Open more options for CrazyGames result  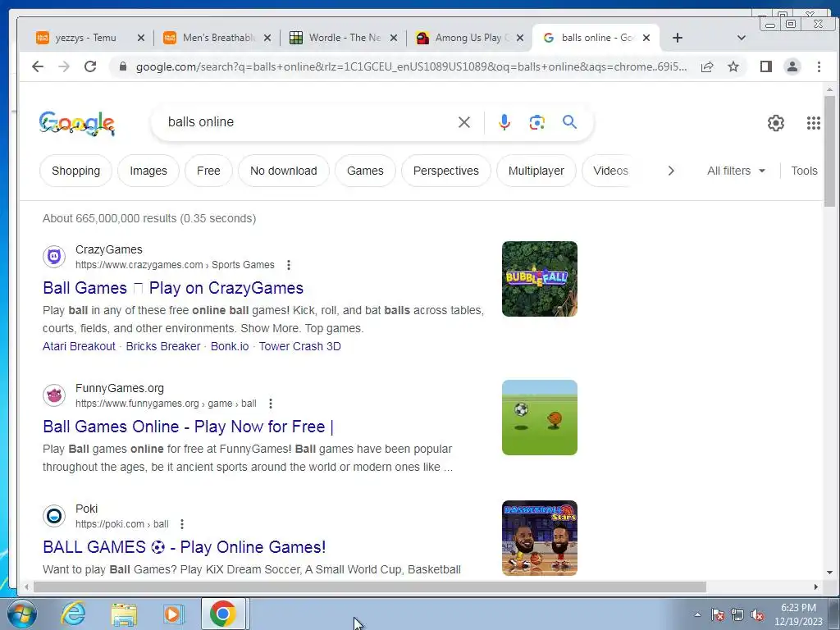pyautogui.click(x=289, y=265)
